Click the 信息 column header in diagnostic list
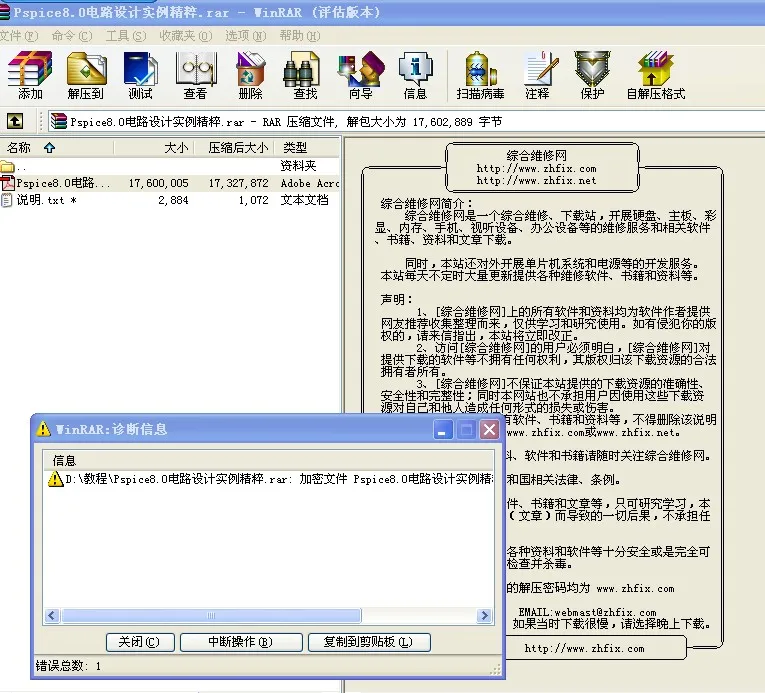Image resolution: width=765 pixels, height=693 pixels. point(268,460)
